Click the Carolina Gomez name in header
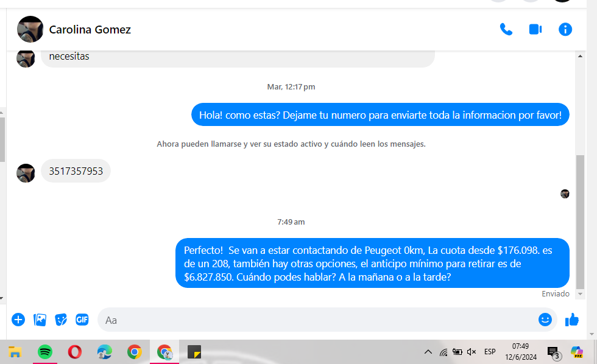The width and height of the screenshot is (597, 364). 90,30
